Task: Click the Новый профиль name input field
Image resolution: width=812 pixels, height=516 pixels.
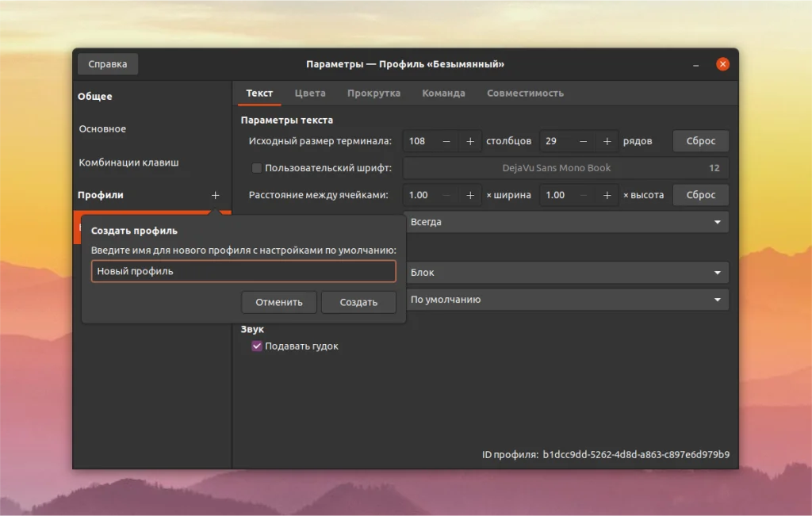Action: (243, 270)
